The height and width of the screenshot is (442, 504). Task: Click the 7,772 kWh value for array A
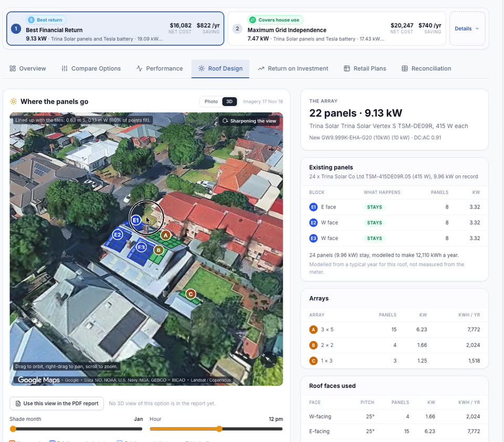[x=474, y=330]
